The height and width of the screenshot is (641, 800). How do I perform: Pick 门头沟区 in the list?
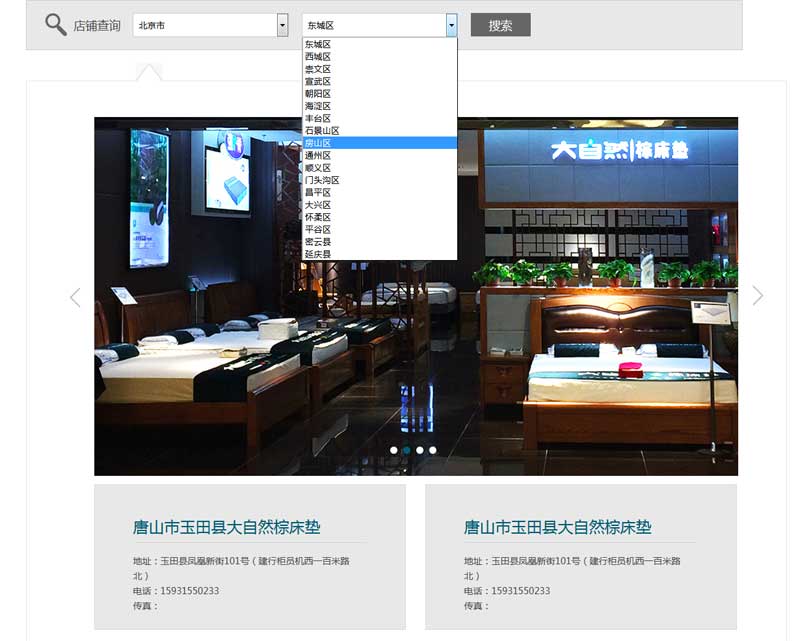(380, 180)
